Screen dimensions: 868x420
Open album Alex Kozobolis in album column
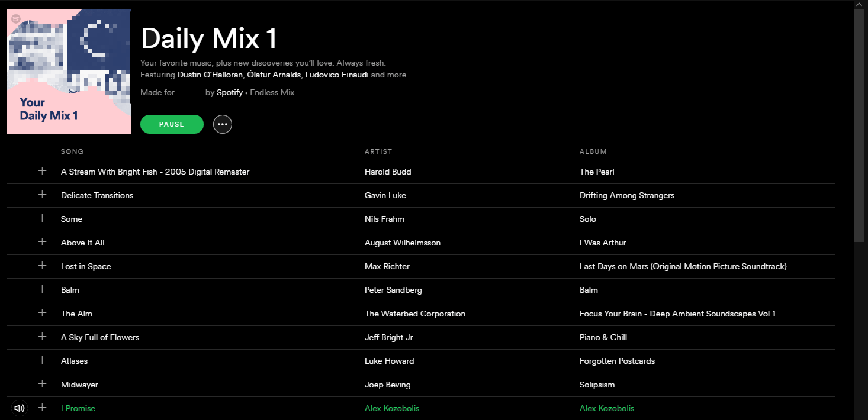click(x=607, y=408)
